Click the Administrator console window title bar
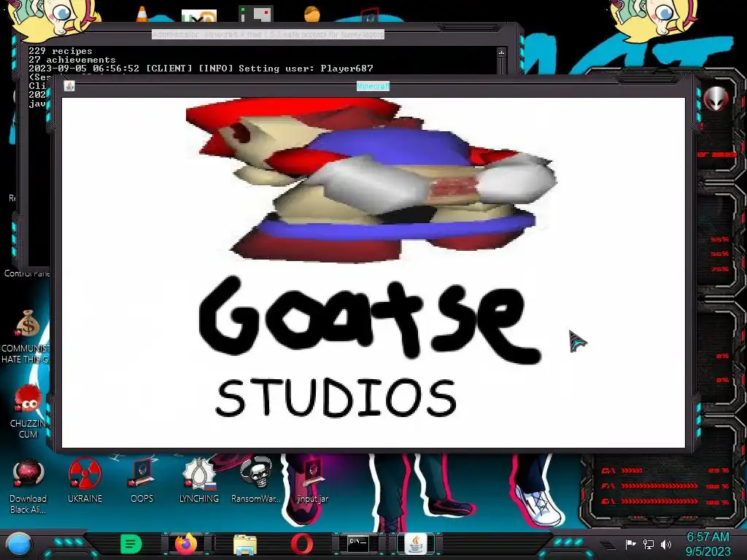This screenshot has height=560, width=747. pyautogui.click(x=268, y=34)
